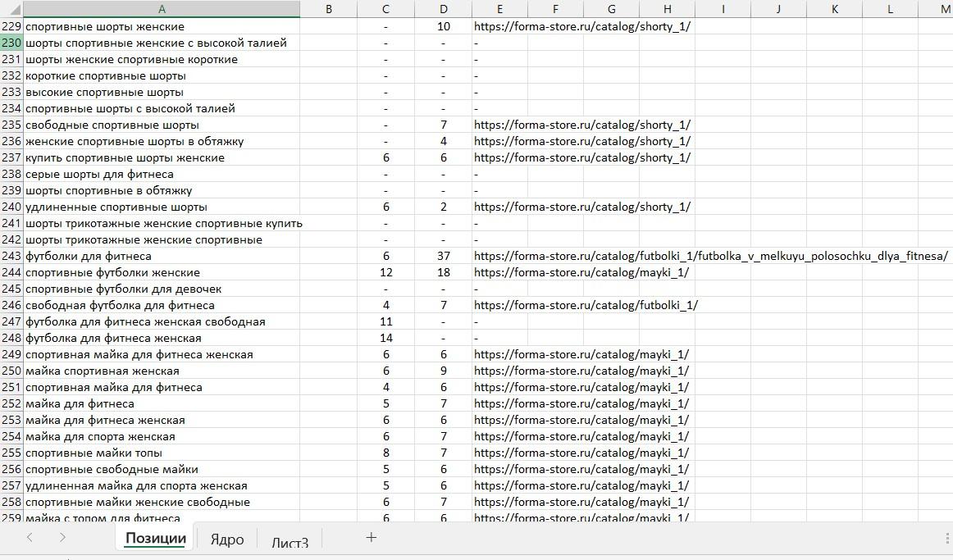
Task: Add a new sheet with plus icon
Action: 371,538
